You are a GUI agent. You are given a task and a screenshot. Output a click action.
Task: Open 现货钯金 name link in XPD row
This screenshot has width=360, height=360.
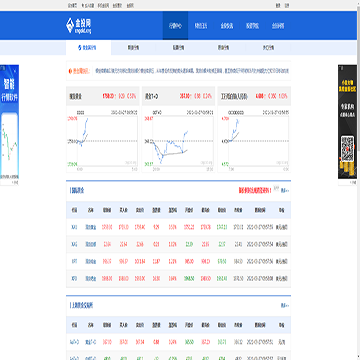coord(91,278)
